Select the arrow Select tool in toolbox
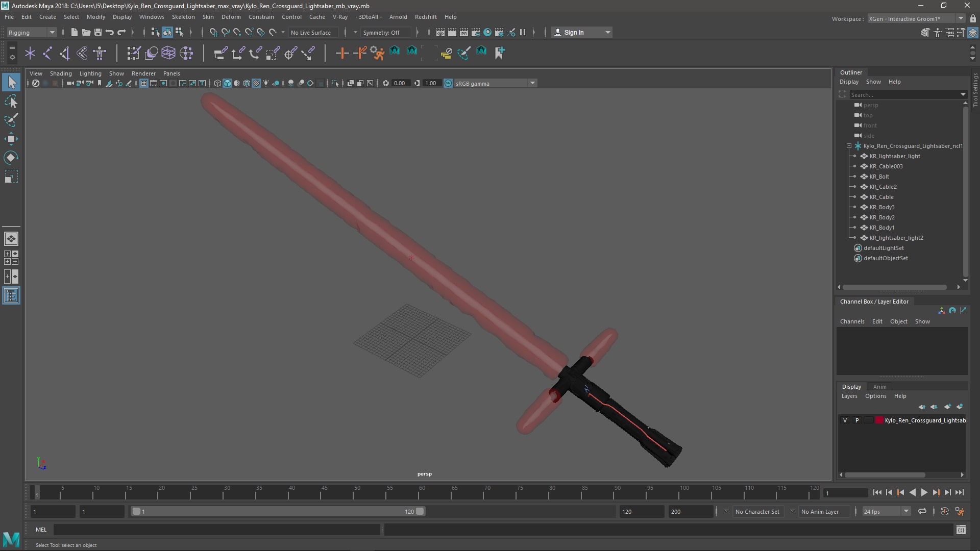Image resolution: width=980 pixels, height=551 pixels. coord(11,82)
